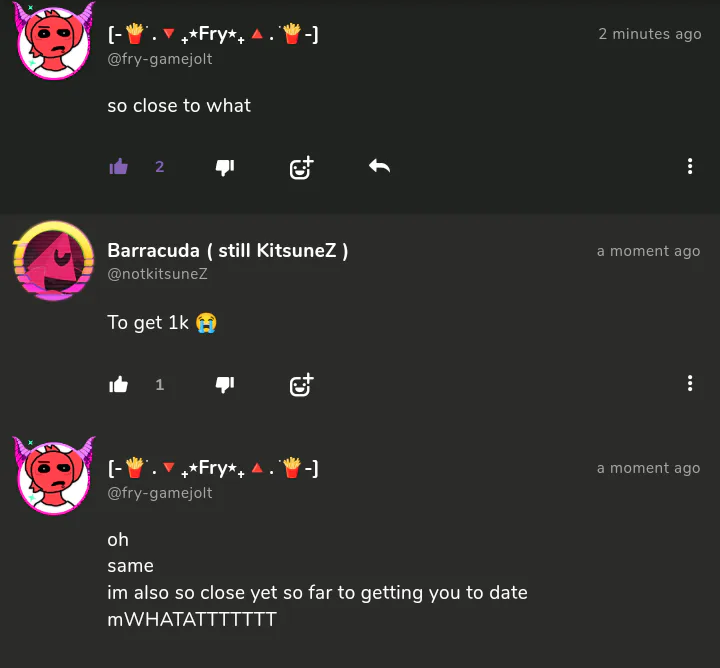This screenshot has width=720, height=668.
Task: Reply to Fry's "so close to what" comment
Action: [379, 166]
